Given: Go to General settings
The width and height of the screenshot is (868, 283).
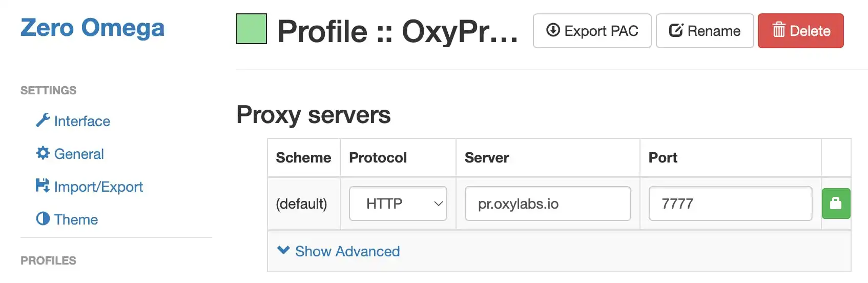Looking at the screenshot, I should pyautogui.click(x=79, y=154).
